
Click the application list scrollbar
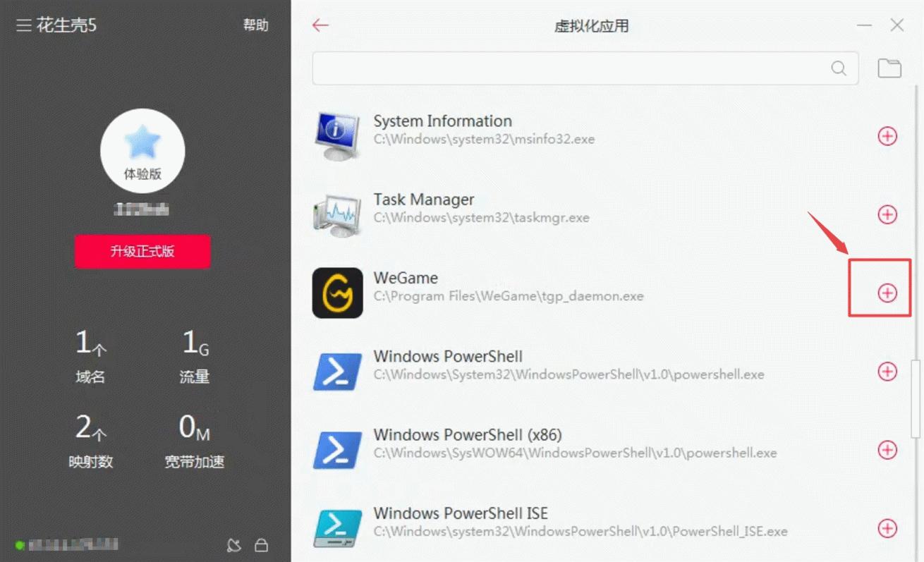tap(916, 395)
